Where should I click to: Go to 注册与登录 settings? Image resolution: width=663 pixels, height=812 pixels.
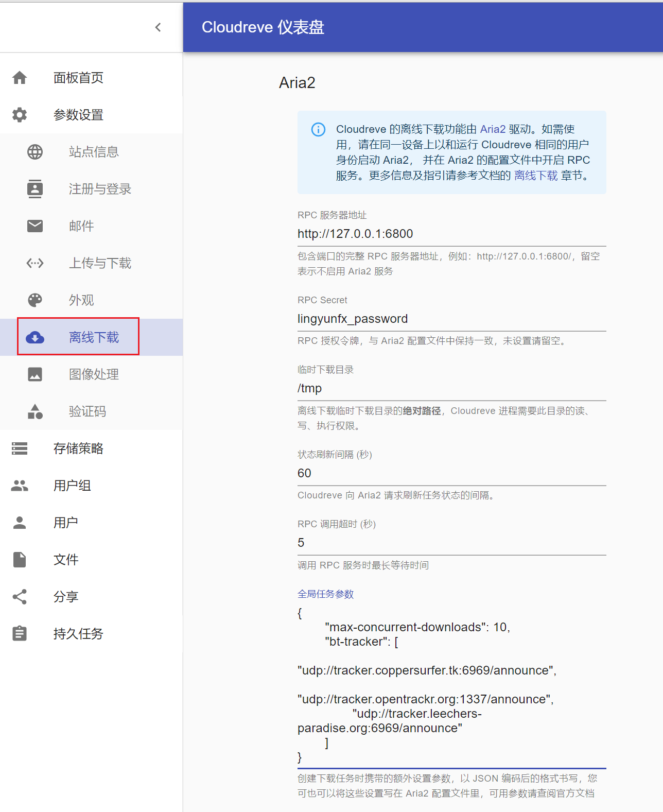[x=91, y=189]
